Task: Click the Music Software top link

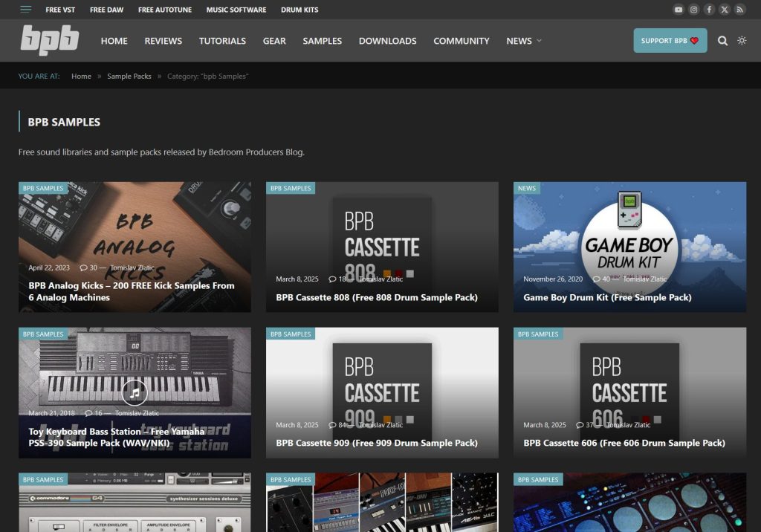Action: [236, 10]
